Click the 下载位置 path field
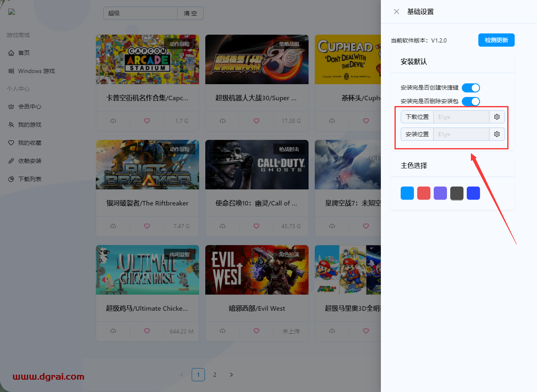This screenshot has width=537, height=392. tap(461, 117)
